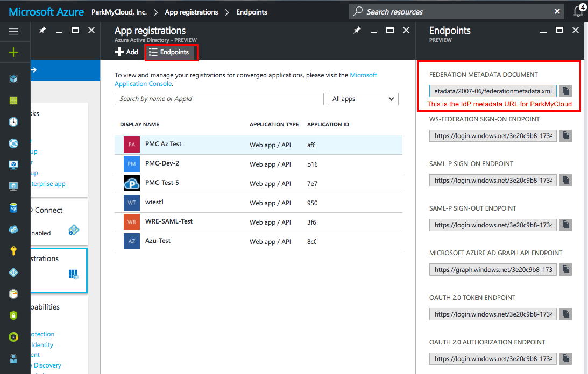
Task: Copy the OAuth 2.0 Token Endpoint URL
Action: tap(566, 314)
